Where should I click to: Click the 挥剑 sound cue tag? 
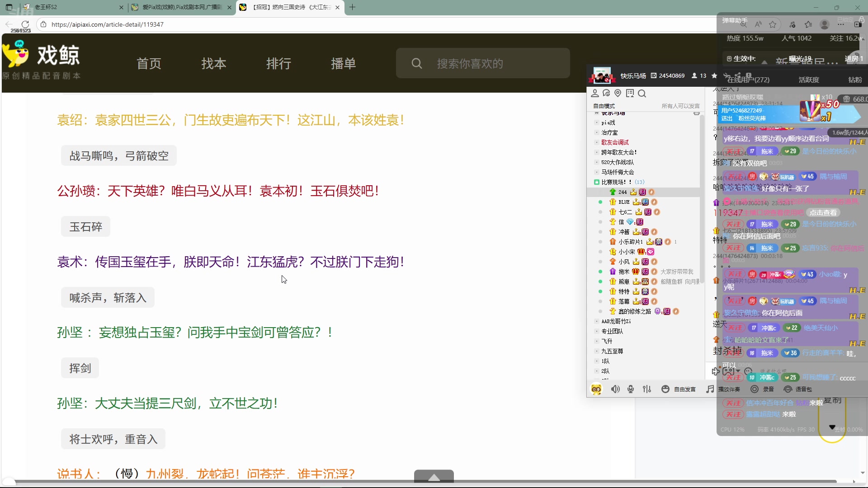(80, 368)
